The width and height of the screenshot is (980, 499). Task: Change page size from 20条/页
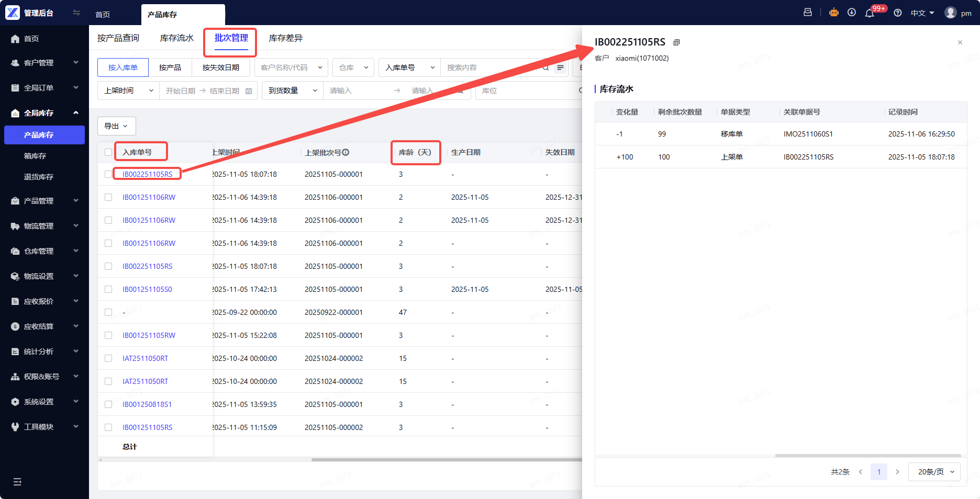coord(934,472)
